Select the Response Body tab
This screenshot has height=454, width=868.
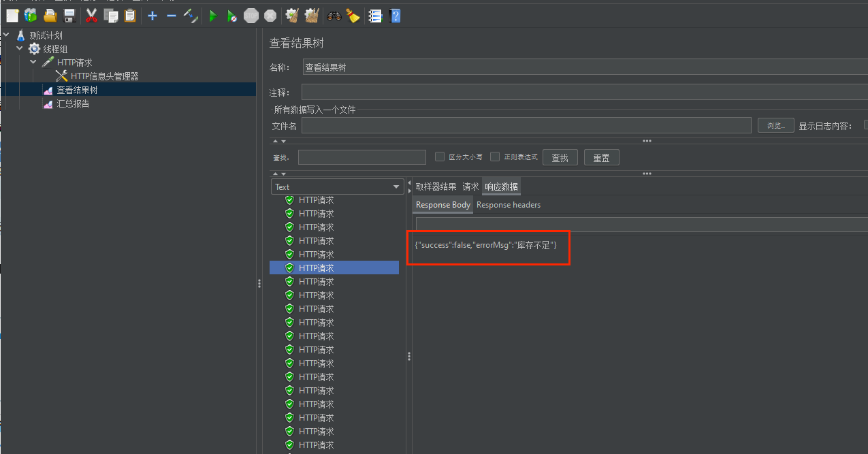click(x=443, y=205)
